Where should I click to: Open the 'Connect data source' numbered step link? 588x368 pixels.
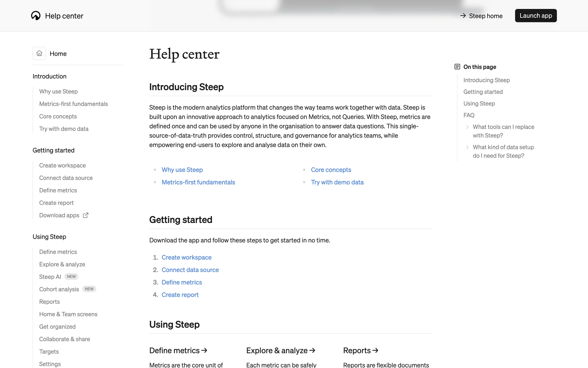(x=190, y=270)
